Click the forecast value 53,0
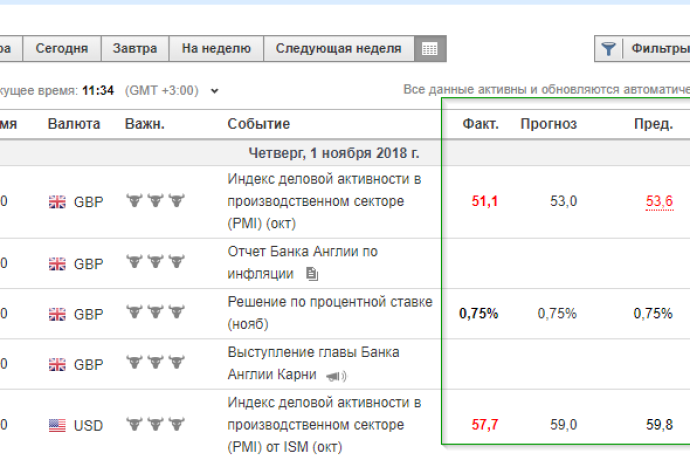This screenshot has height=460, width=690. [x=563, y=202]
